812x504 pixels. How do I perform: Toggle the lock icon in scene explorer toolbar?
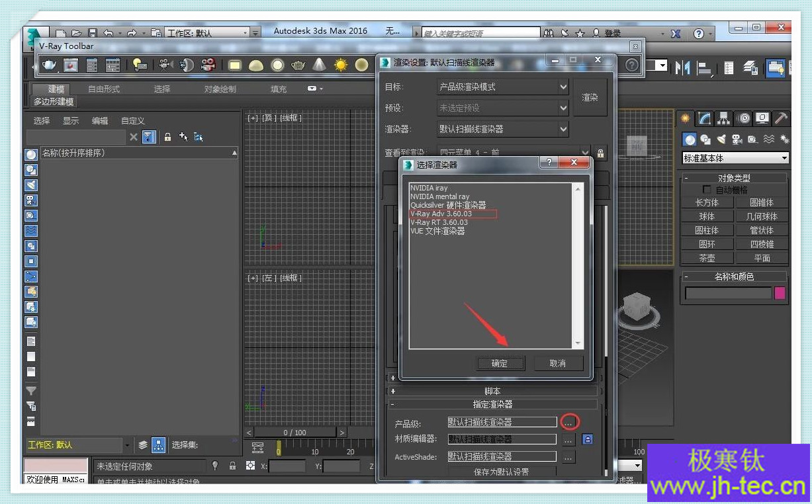pyautogui.click(x=168, y=137)
